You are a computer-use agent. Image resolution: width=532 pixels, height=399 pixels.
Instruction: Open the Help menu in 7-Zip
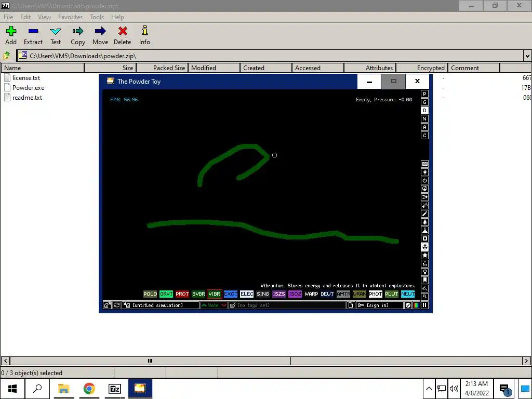[x=118, y=17]
